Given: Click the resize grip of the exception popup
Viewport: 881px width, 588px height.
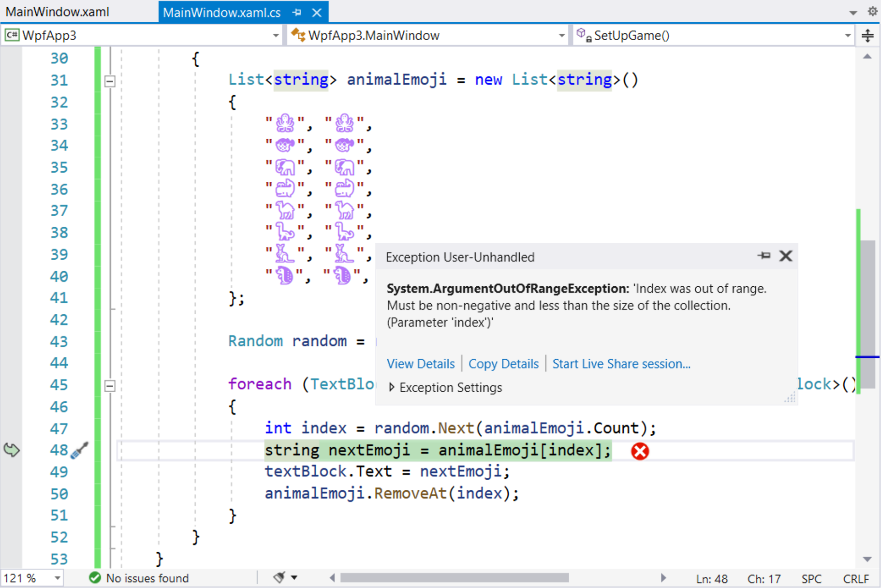Looking at the screenshot, I should click(x=790, y=397).
